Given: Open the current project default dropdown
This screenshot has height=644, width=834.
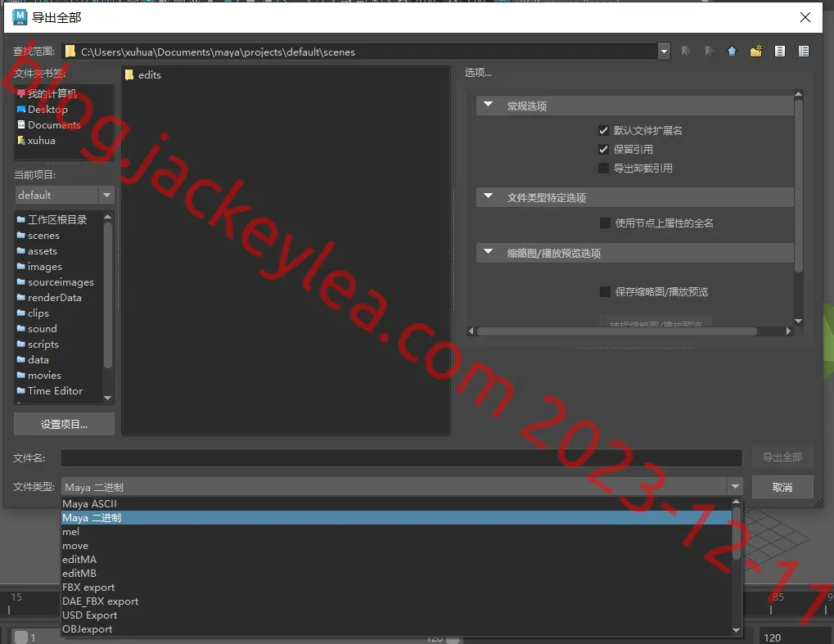Looking at the screenshot, I should pyautogui.click(x=65, y=196).
